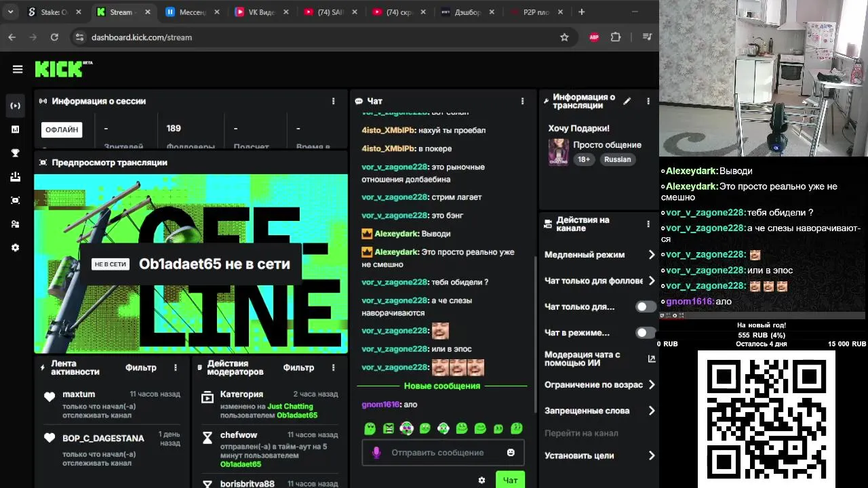Go back in browser history
Image resolution: width=868 pixels, height=488 pixels.
pyautogui.click(x=12, y=37)
